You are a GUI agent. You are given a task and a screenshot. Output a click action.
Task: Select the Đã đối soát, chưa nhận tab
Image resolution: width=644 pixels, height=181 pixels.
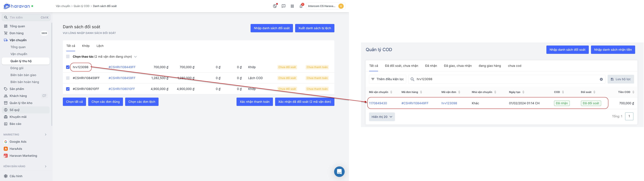(x=401, y=66)
